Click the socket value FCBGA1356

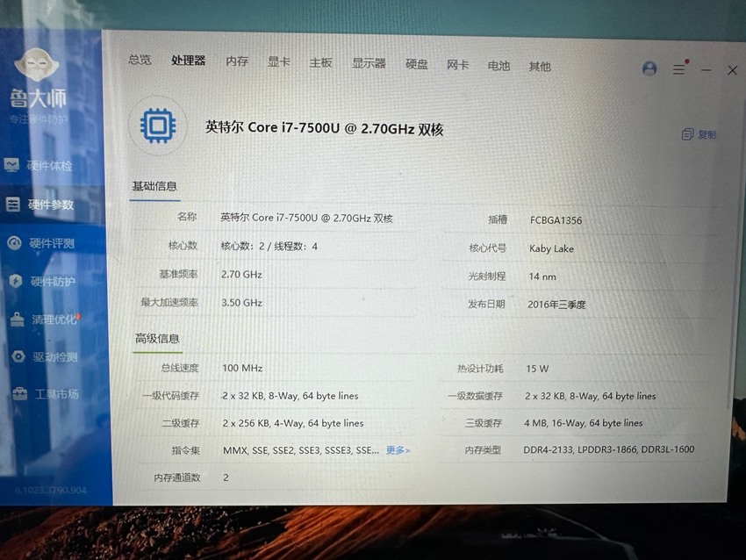click(x=556, y=220)
